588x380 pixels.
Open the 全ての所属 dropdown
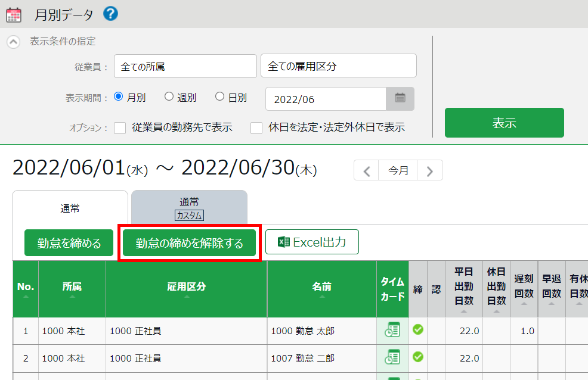point(185,66)
